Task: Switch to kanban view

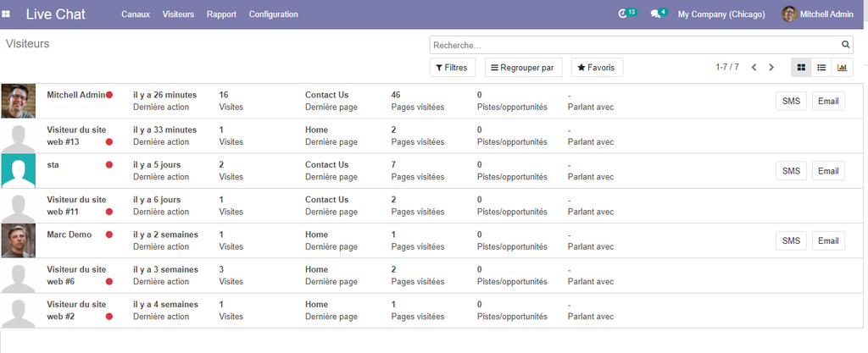Action: pos(799,68)
